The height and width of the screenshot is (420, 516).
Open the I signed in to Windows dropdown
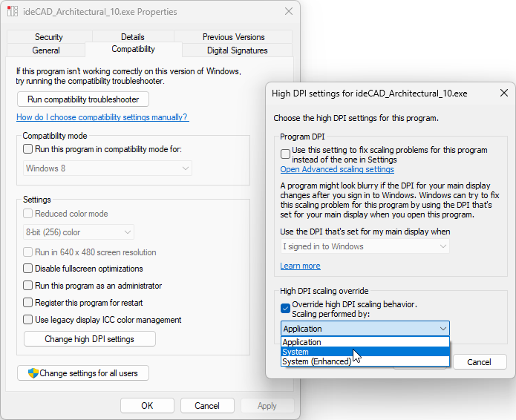(365, 246)
